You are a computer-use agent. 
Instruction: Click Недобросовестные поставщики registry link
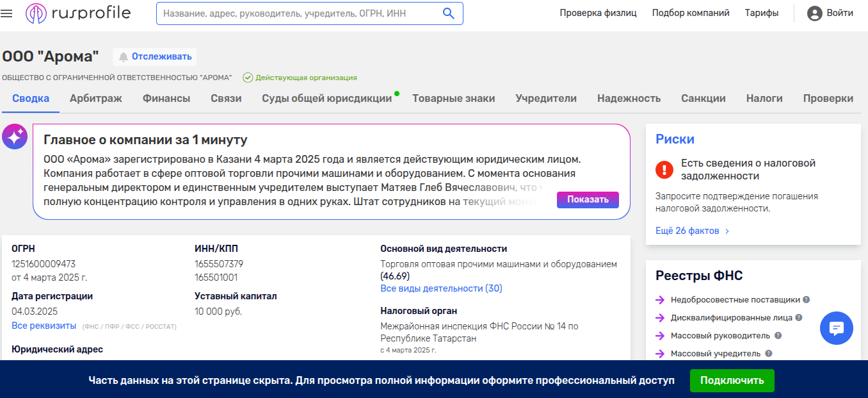point(735,299)
